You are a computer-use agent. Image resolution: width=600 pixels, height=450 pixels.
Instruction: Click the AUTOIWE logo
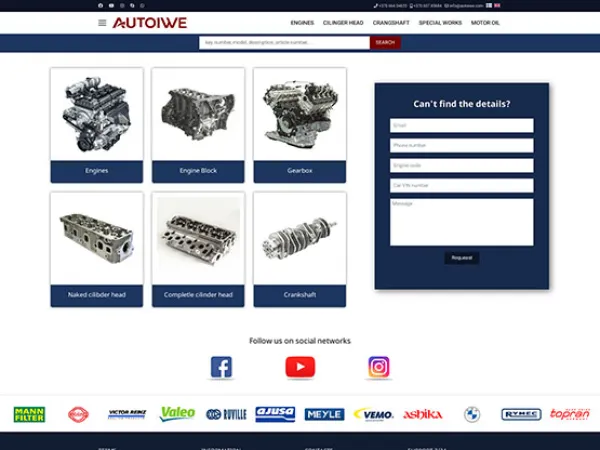click(150, 23)
